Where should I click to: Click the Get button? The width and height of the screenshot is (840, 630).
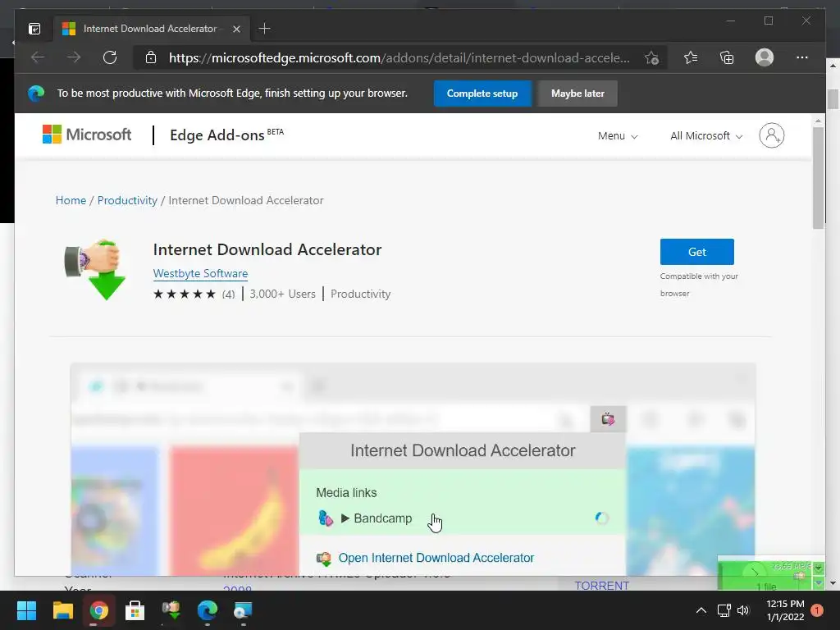coord(696,252)
